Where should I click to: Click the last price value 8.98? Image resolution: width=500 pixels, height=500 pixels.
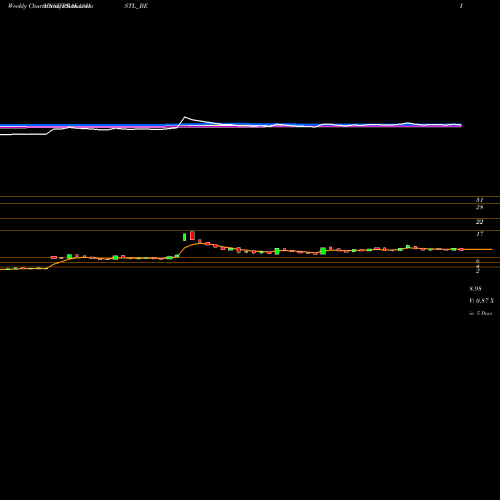475,289
